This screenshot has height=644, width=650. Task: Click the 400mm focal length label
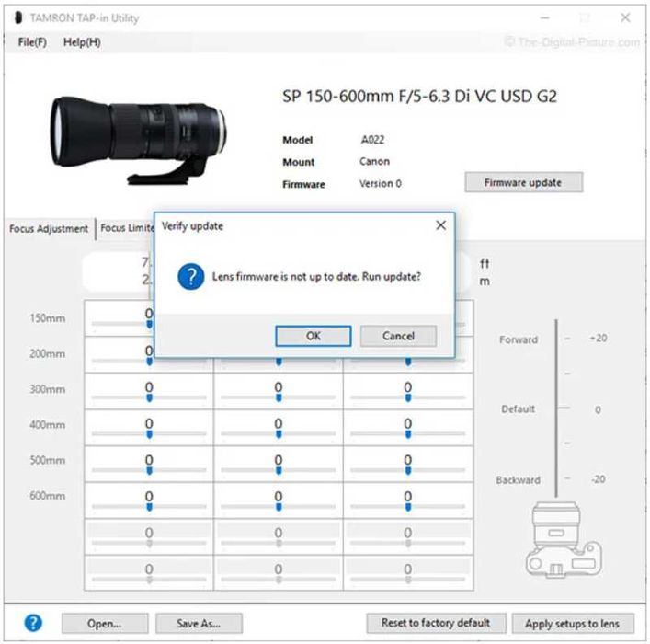[x=47, y=425]
